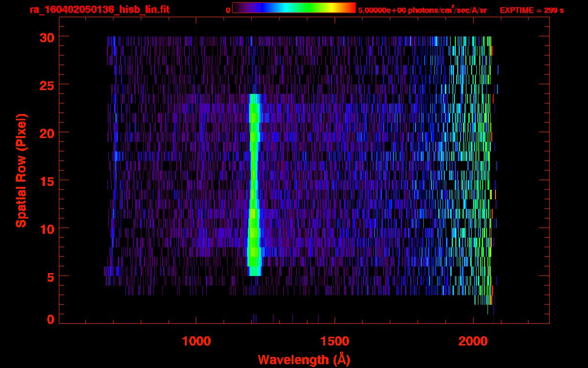Click the color bar minimum label 0
This screenshot has height=368, width=588.
(x=228, y=10)
